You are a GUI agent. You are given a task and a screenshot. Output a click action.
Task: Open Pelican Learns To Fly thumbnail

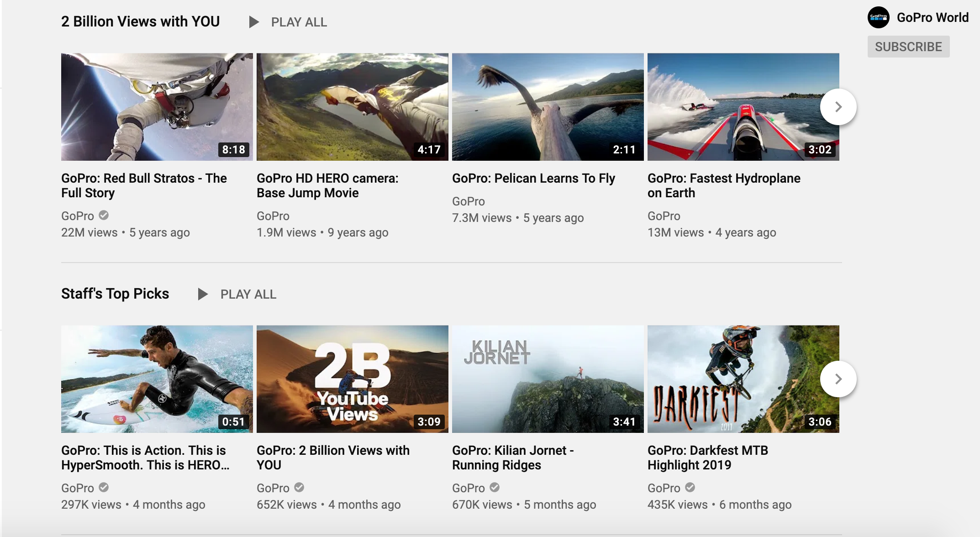pos(548,107)
